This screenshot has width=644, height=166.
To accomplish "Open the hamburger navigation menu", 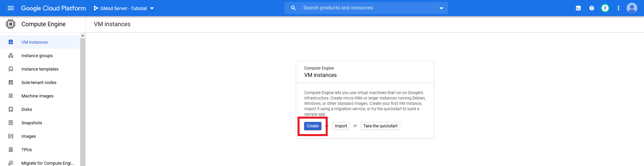I will click(11, 8).
